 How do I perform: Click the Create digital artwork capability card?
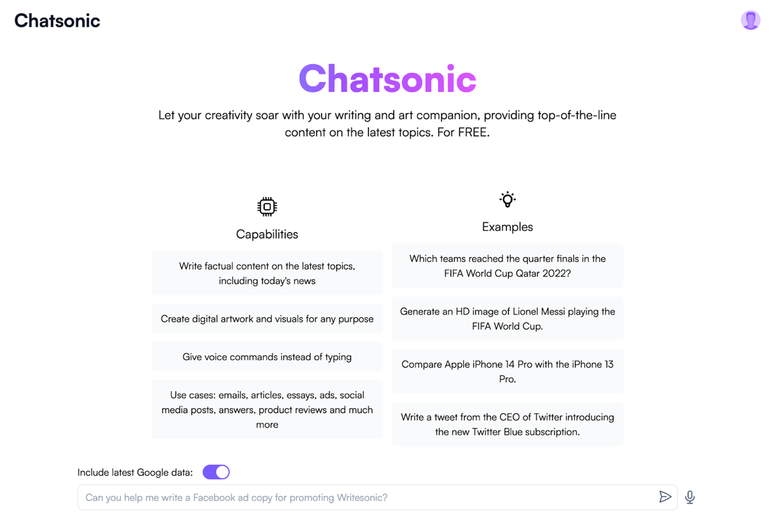267,318
